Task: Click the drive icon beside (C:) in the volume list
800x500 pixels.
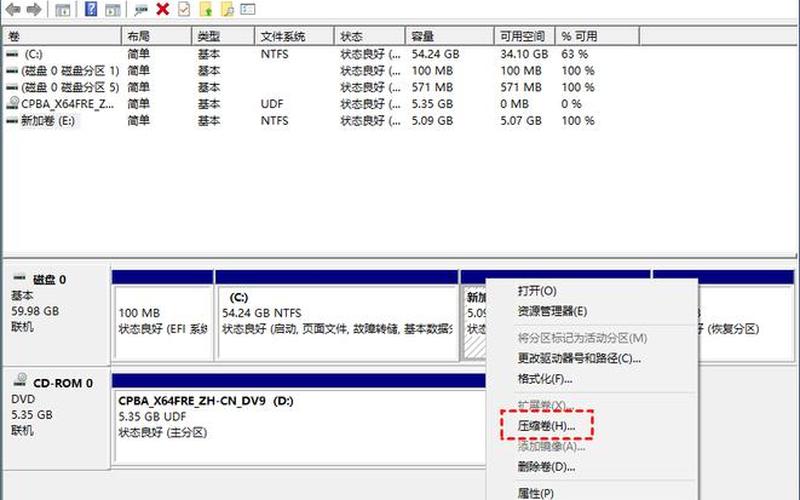Action: (x=12, y=54)
